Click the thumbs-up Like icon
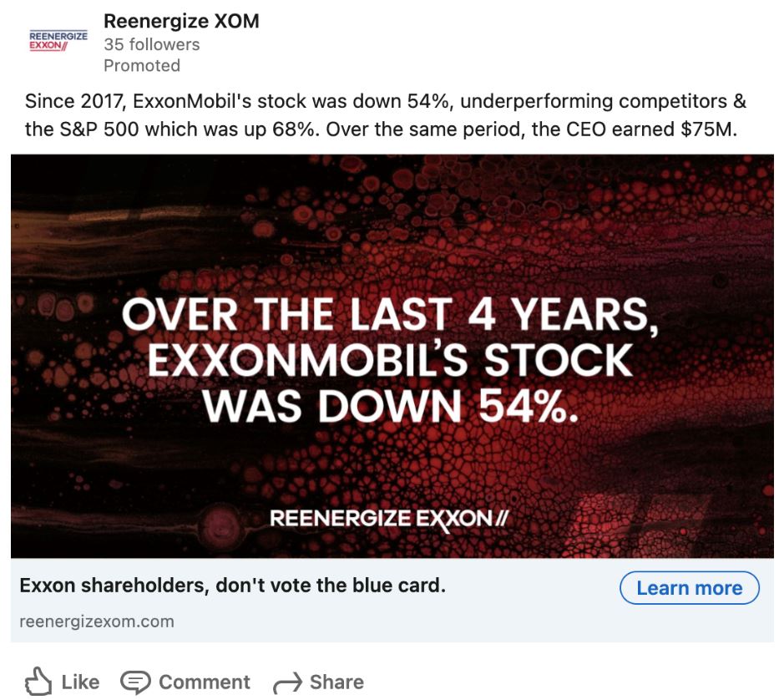This screenshot has width=779, height=700. pyautogui.click(x=38, y=681)
